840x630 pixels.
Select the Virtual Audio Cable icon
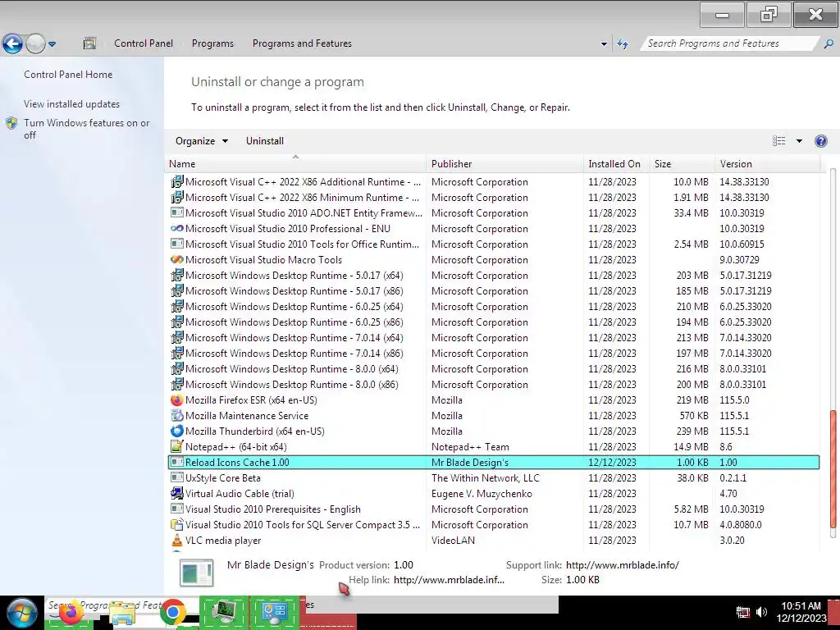(x=177, y=493)
